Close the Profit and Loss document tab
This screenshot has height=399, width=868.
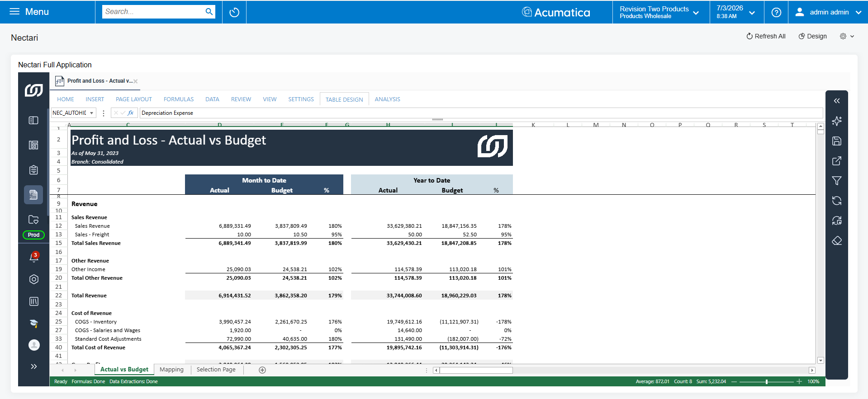(x=136, y=81)
